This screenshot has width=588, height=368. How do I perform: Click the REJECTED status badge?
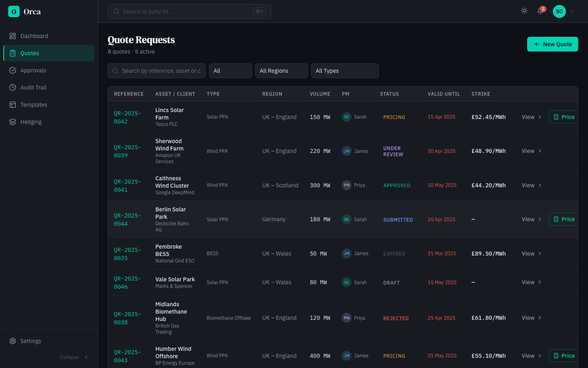[x=396, y=319]
